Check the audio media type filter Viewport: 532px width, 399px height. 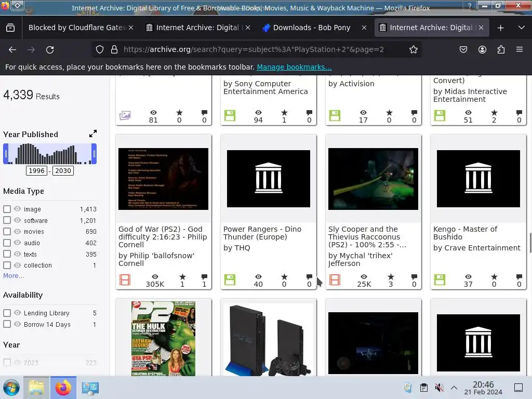pyautogui.click(x=7, y=243)
